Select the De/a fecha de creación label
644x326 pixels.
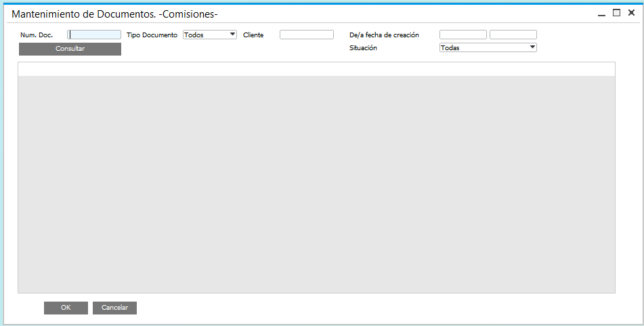[384, 35]
